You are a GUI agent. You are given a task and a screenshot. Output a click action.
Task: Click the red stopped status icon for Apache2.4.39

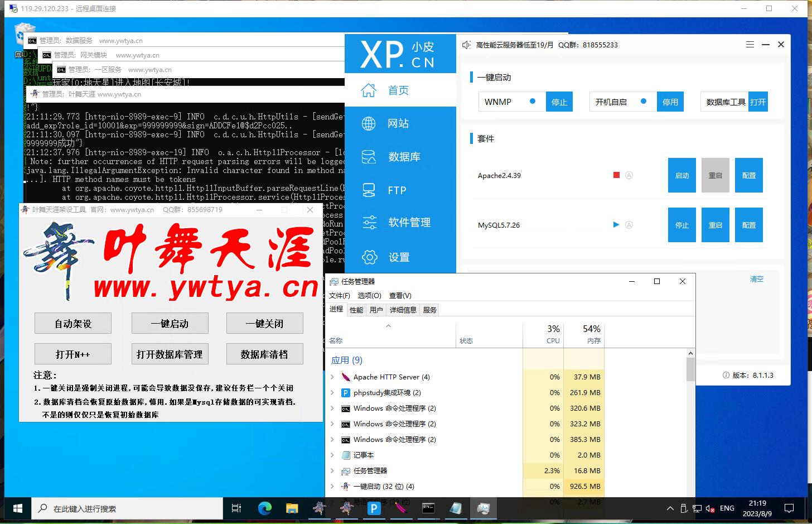(616, 175)
